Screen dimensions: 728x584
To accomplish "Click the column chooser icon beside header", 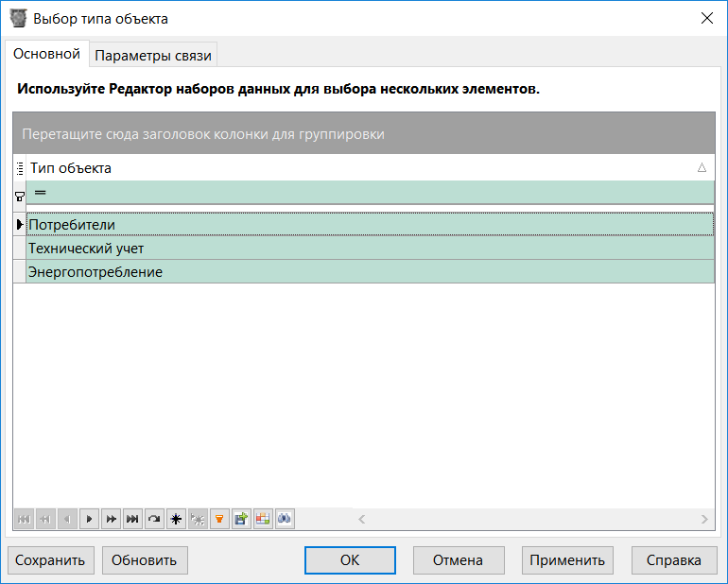I will (20, 168).
